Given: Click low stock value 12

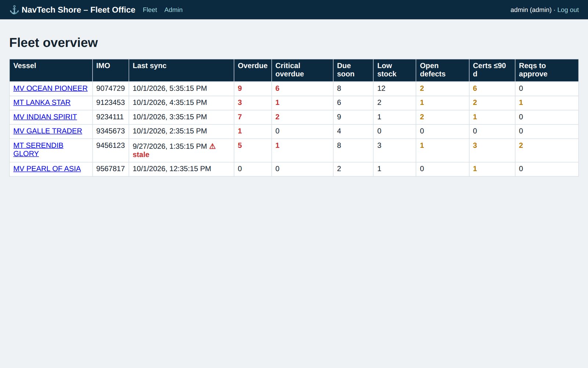Looking at the screenshot, I should tap(381, 88).
